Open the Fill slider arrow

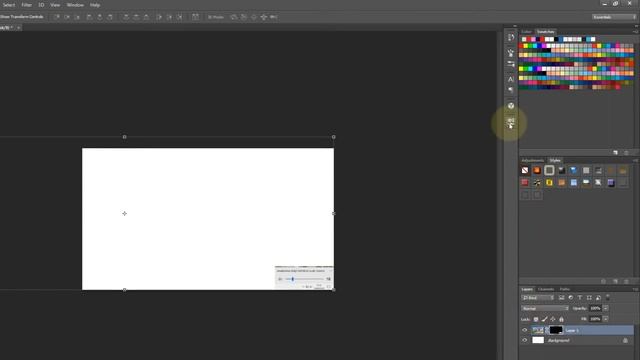(x=606, y=319)
